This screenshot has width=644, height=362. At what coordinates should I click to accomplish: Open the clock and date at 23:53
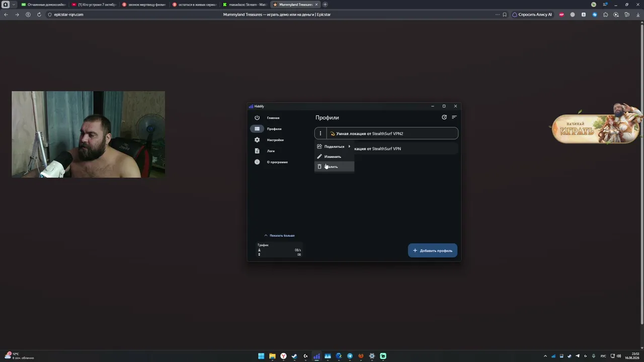632,356
